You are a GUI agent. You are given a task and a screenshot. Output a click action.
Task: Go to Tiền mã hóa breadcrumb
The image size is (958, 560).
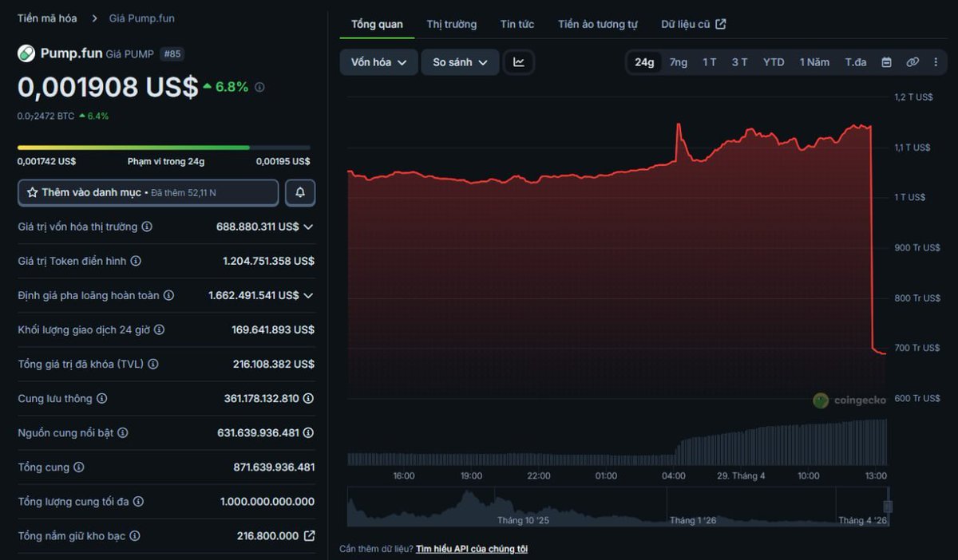point(47,18)
